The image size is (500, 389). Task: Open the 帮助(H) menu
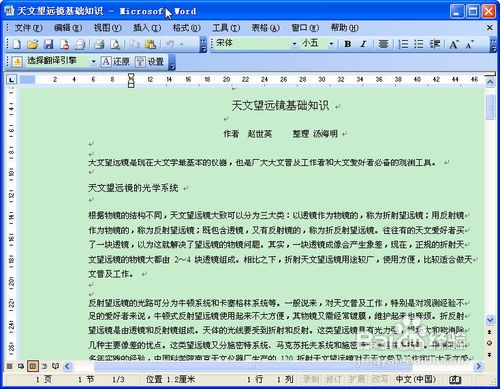click(344, 28)
